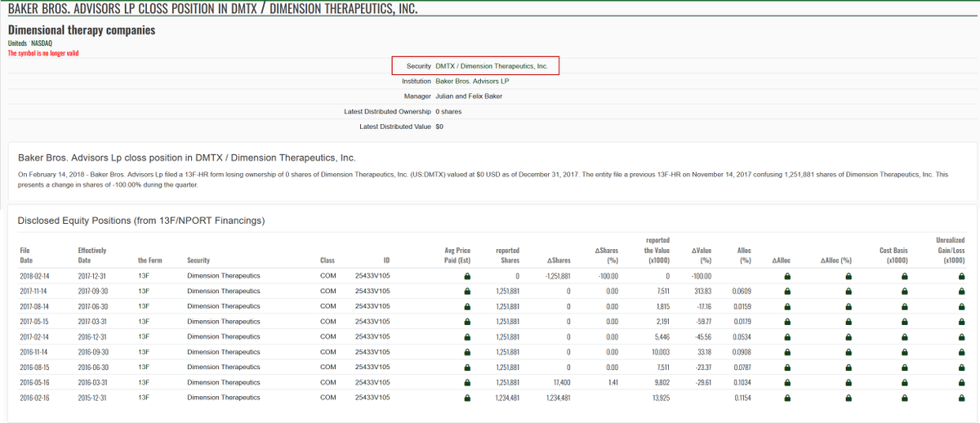Select the 0.0908 Alloc value
Image resolution: width=980 pixels, height=423 pixels.
(742, 352)
